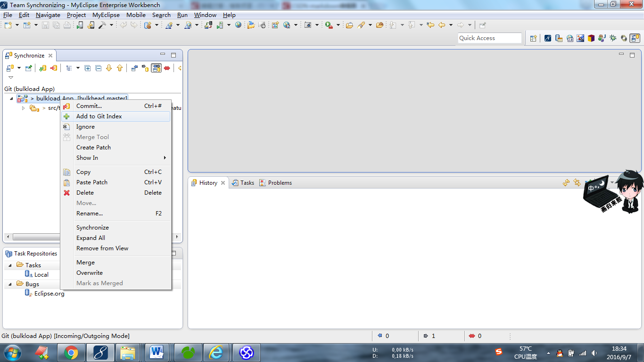This screenshot has height=362, width=644.
Task: Open the MyEclipse menu in menu bar
Action: tap(106, 15)
